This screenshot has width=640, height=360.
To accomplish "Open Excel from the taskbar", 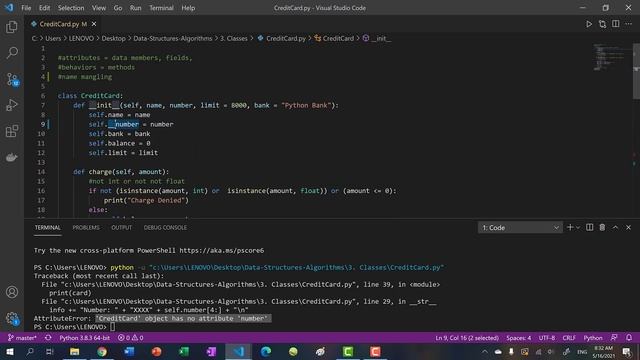I will pos(184,351).
